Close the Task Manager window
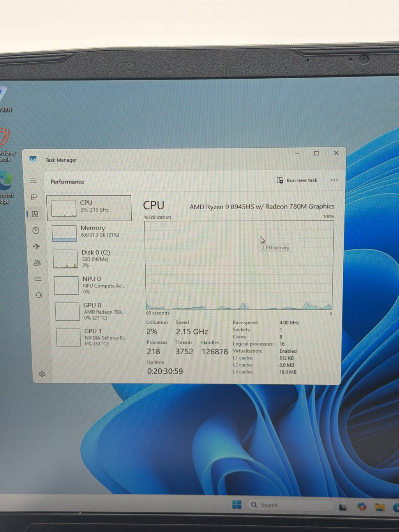399x532 pixels. (x=336, y=153)
